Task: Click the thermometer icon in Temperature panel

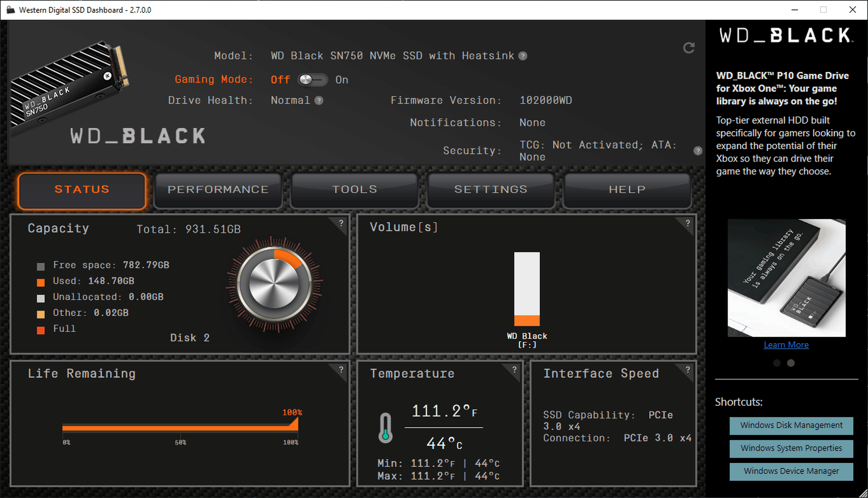Action: (385, 428)
